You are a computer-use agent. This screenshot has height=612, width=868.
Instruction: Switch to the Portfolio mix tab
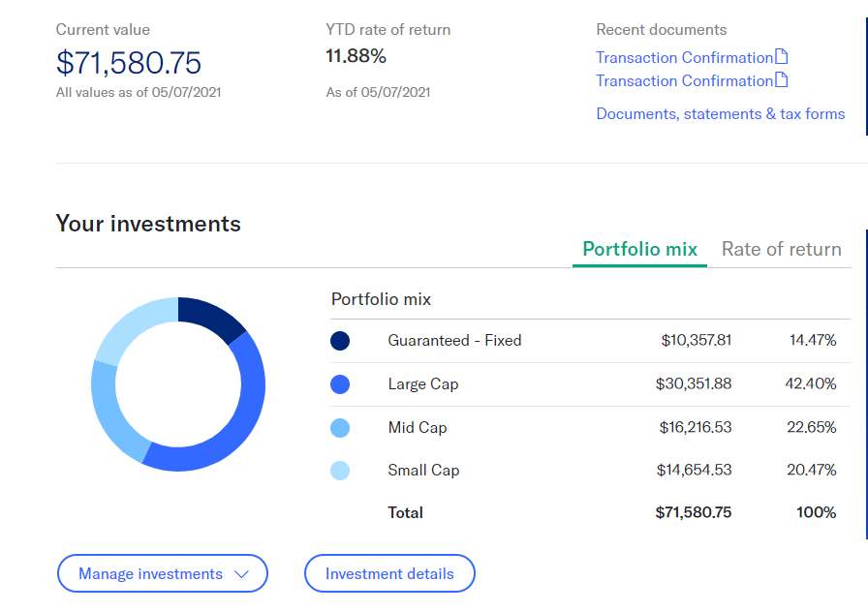640,249
